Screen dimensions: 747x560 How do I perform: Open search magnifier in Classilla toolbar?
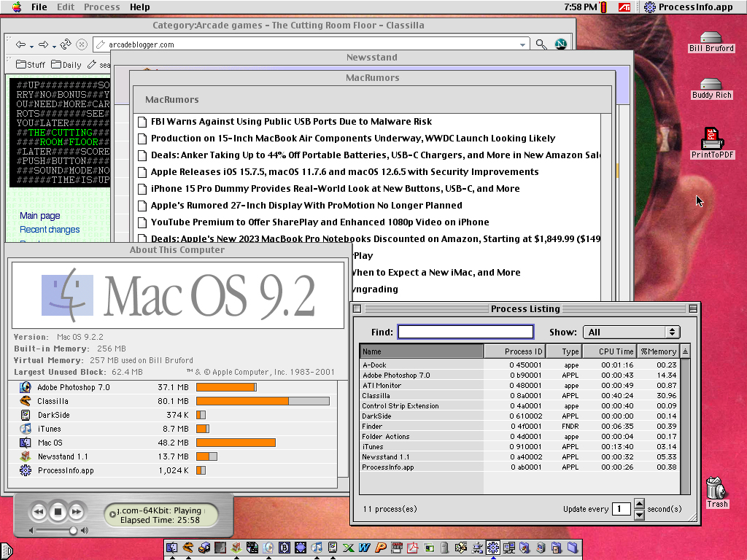pyautogui.click(x=541, y=44)
